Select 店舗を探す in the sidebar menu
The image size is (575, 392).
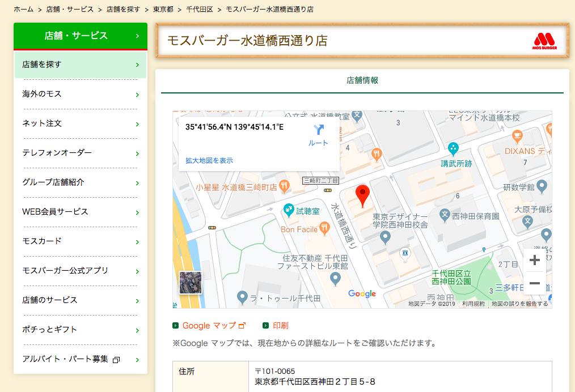point(80,65)
